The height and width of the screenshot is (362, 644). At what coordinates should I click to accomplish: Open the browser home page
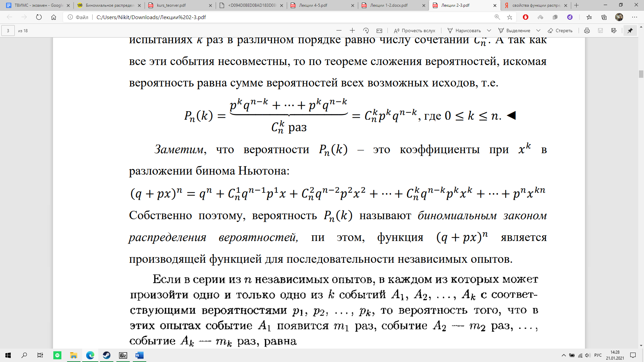click(54, 17)
